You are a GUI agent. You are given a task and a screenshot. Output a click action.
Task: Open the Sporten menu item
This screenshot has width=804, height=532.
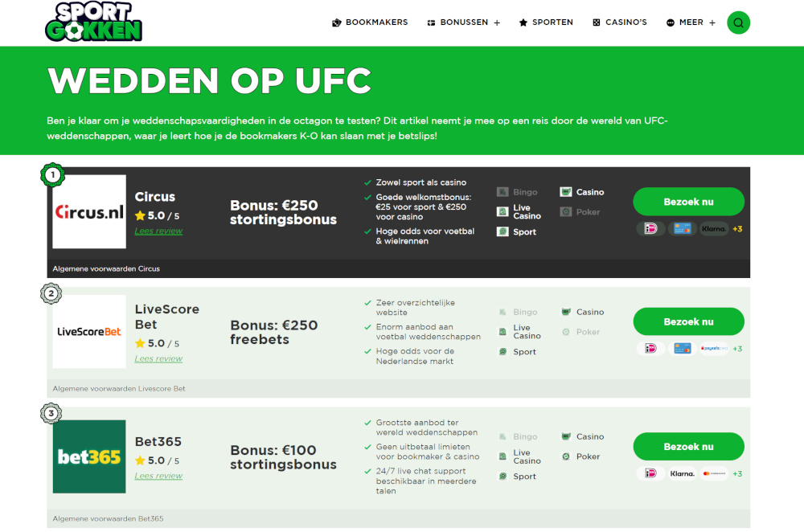pyautogui.click(x=546, y=23)
